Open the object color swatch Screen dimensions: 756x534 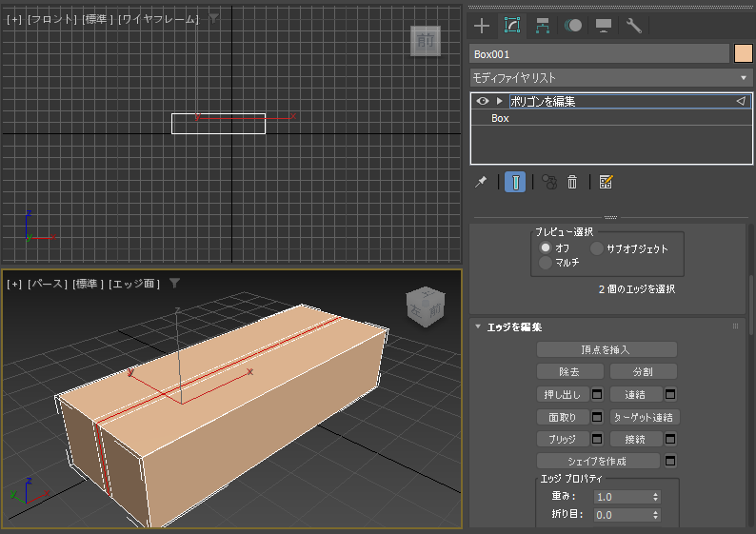[743, 54]
